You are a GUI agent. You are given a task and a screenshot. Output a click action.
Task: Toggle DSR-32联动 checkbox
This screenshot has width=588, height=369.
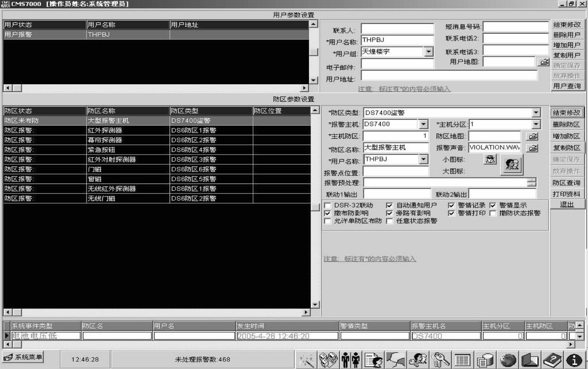click(x=328, y=205)
